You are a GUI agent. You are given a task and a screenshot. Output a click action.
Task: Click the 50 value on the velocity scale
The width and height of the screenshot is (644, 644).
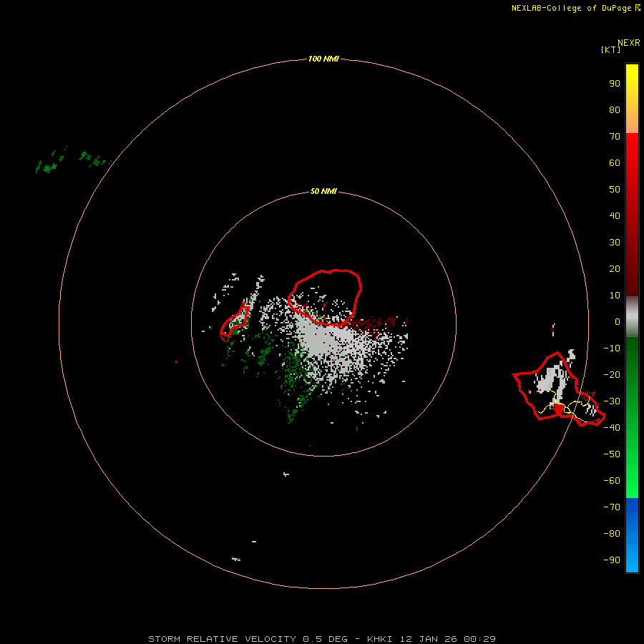pos(615,190)
